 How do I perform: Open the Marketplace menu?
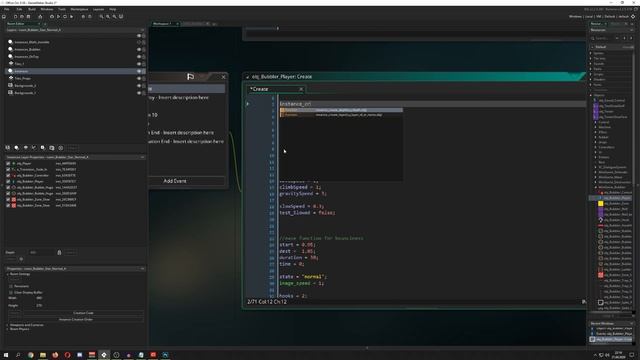(x=79, y=9)
